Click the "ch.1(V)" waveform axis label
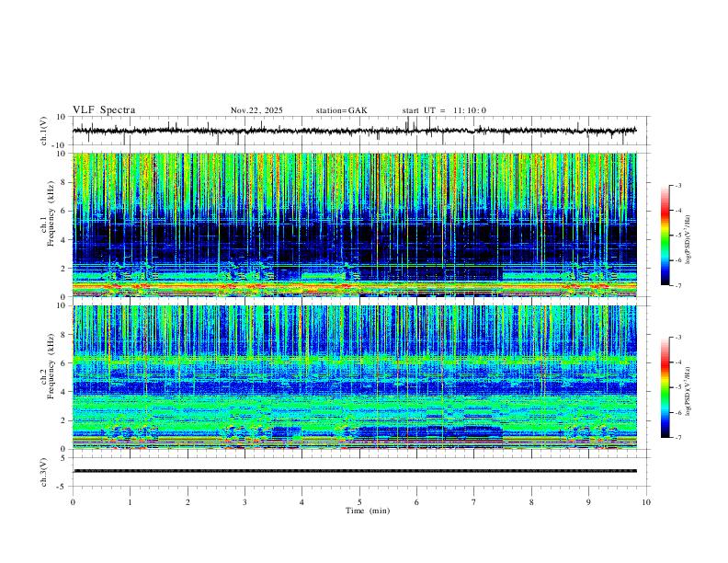 coord(43,131)
